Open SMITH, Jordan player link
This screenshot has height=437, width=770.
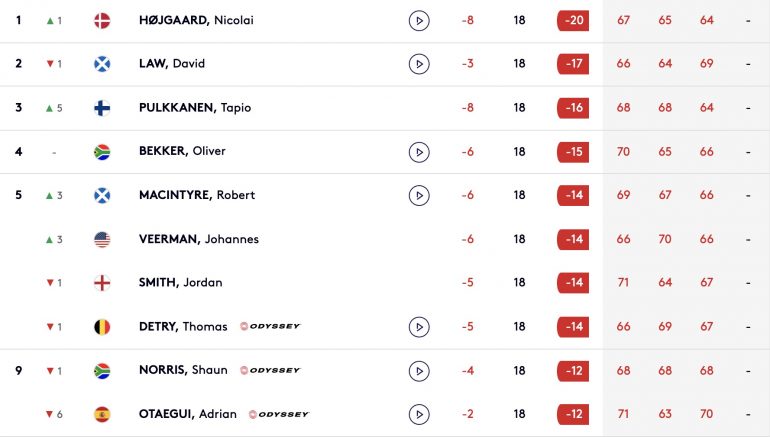pos(181,282)
